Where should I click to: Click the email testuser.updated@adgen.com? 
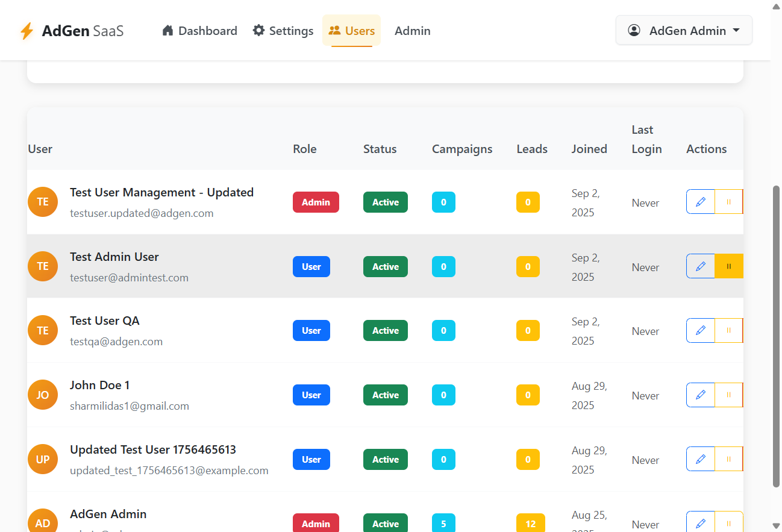[142, 213]
